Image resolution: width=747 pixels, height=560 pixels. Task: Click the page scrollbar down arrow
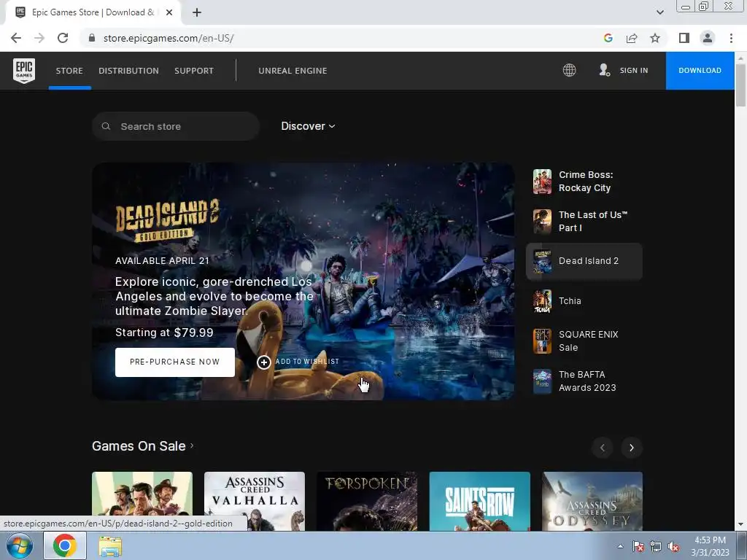(x=740, y=525)
